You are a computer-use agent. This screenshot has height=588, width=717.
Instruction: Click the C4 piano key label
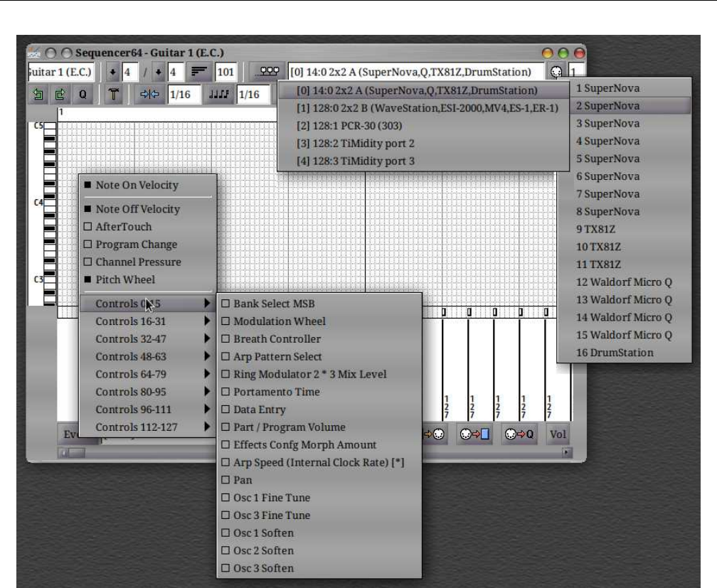coord(38,203)
